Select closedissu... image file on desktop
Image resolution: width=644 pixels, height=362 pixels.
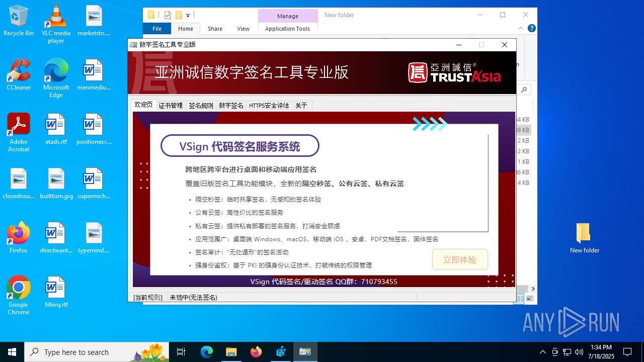tap(19, 184)
